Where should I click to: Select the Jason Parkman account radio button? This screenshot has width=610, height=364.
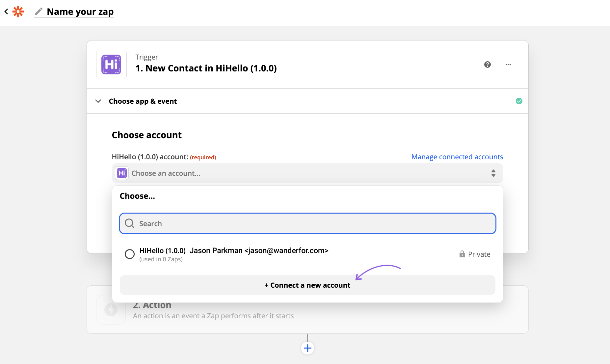click(130, 254)
